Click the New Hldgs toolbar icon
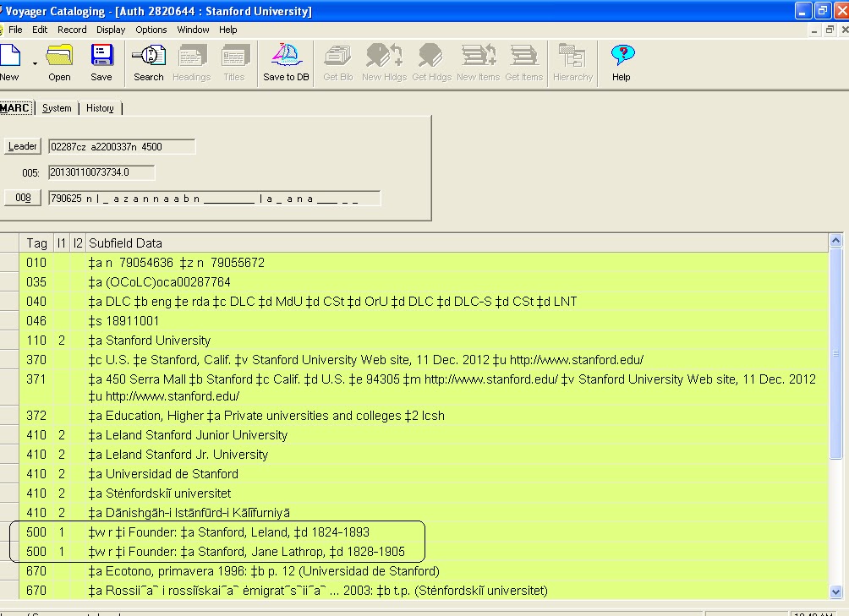Viewport: 849px width, 616px height. click(385, 57)
